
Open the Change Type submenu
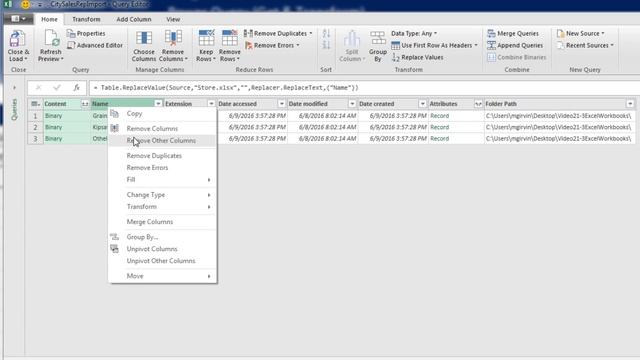(162, 195)
